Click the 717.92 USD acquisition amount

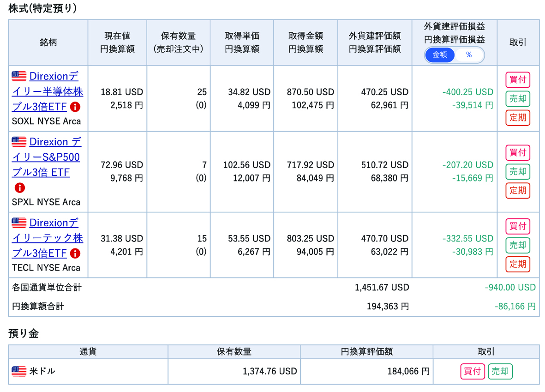(311, 165)
